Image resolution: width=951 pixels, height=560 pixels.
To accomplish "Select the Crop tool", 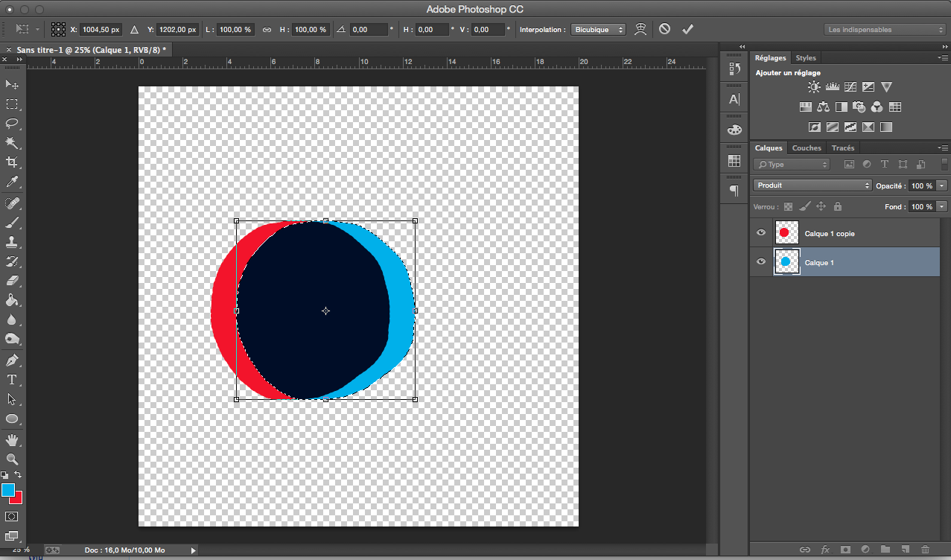I will (x=12, y=162).
